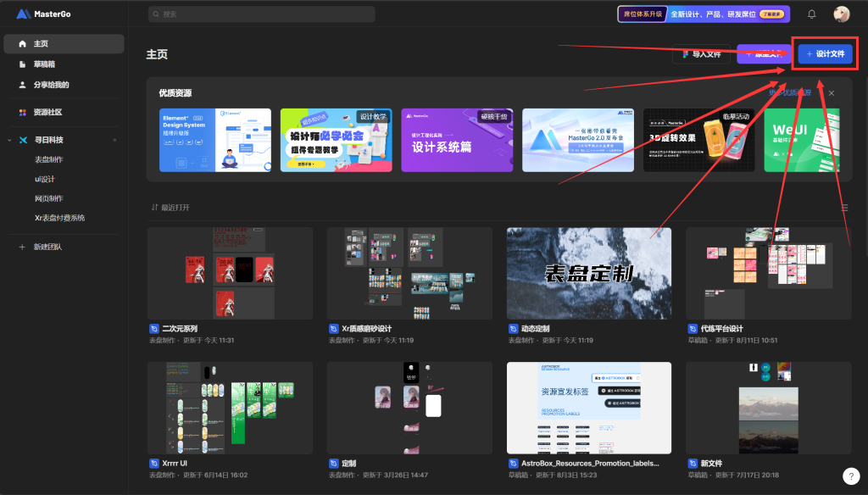
Task: Click the MasterGo logo icon
Action: pyautogui.click(x=23, y=14)
